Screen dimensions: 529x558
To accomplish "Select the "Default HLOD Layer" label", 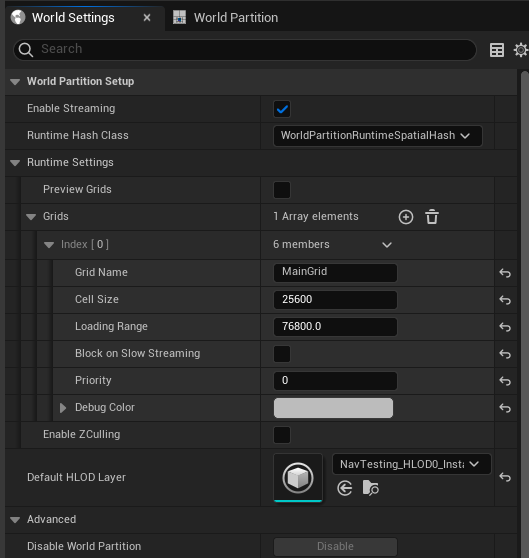I will pyautogui.click(x=76, y=477).
